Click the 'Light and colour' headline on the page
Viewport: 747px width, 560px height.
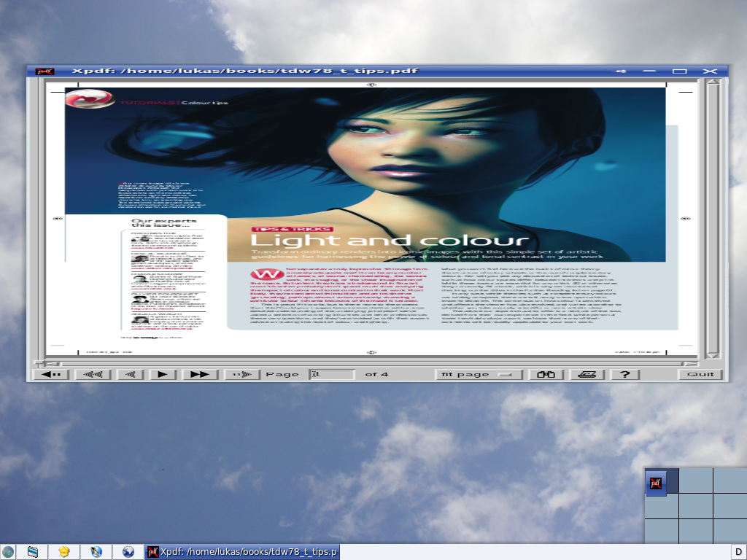pos(390,241)
